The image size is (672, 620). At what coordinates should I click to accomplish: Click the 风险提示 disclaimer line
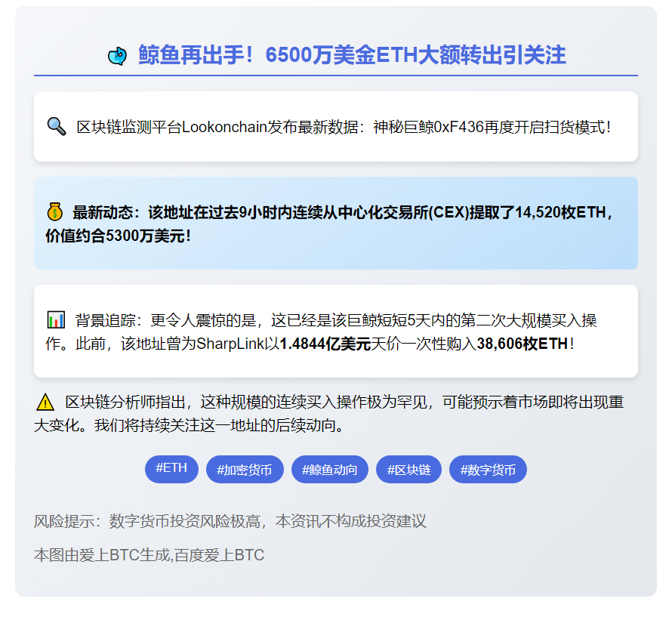pyautogui.click(x=230, y=521)
